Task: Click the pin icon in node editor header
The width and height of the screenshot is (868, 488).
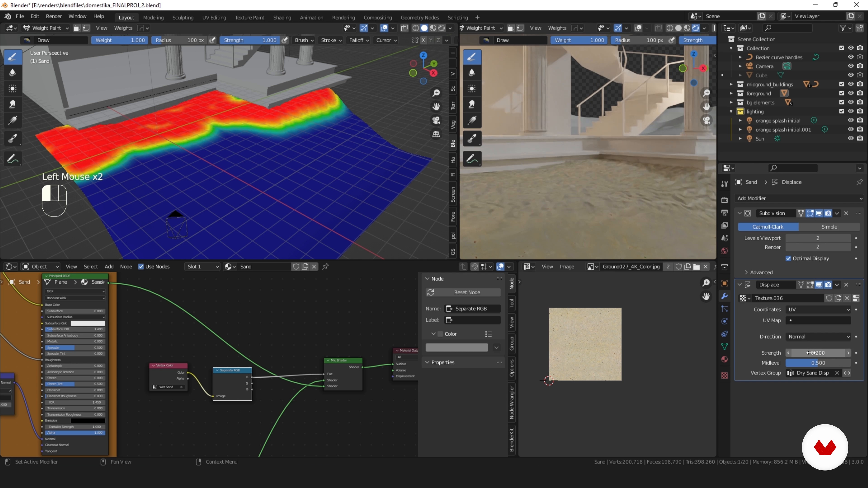Action: (x=325, y=267)
